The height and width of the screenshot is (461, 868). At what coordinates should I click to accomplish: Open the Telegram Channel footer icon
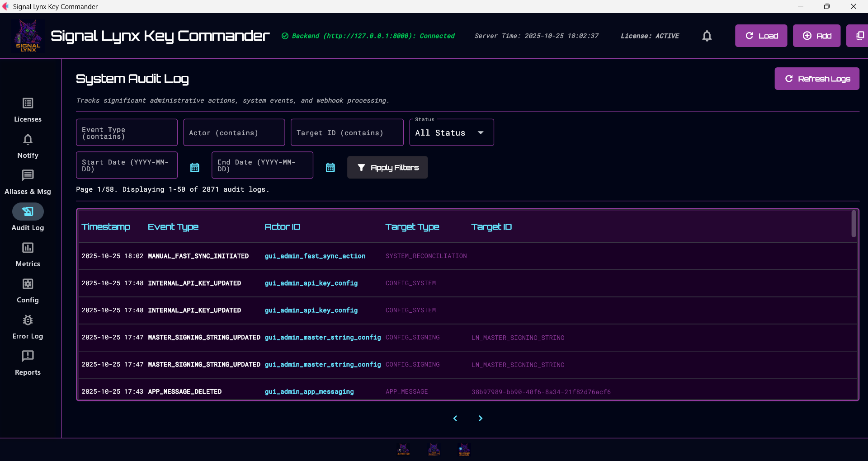coord(465,449)
